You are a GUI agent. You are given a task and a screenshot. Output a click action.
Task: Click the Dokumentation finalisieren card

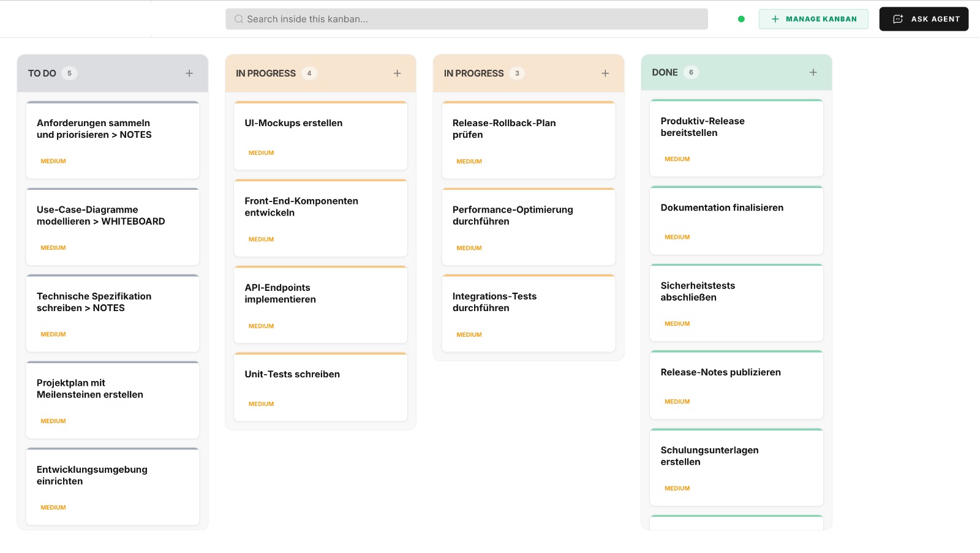click(736, 220)
